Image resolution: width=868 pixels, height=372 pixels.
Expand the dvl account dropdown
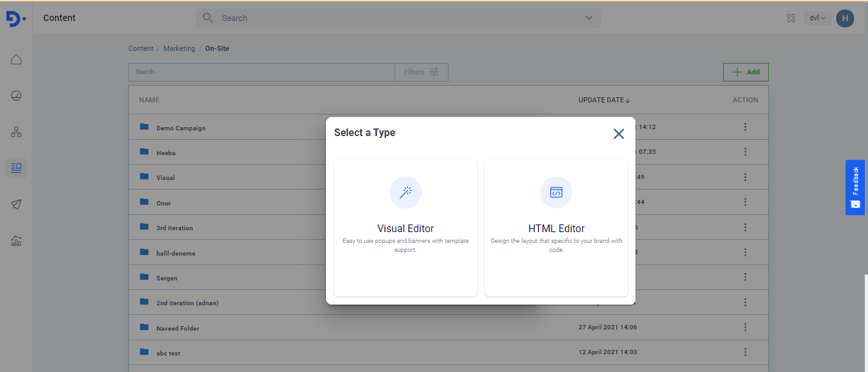tap(817, 18)
